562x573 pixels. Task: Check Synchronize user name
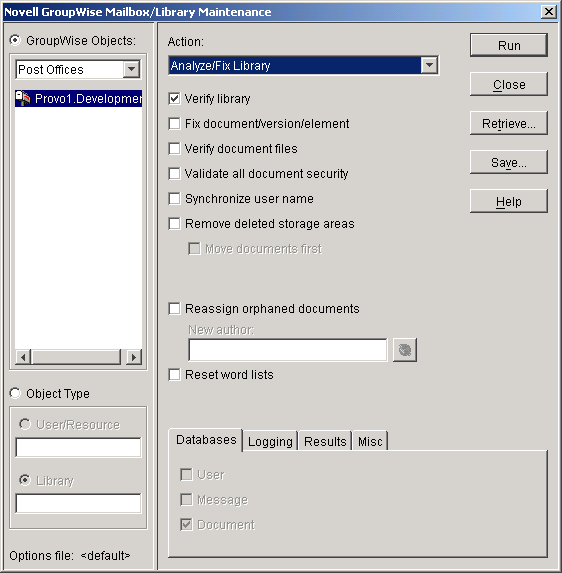(174, 198)
